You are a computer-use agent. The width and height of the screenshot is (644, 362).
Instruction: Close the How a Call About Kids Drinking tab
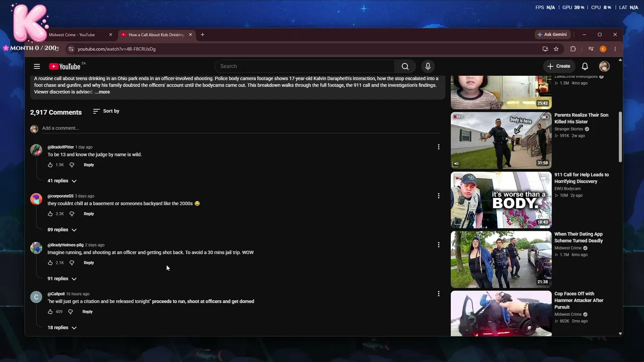tap(190, 35)
